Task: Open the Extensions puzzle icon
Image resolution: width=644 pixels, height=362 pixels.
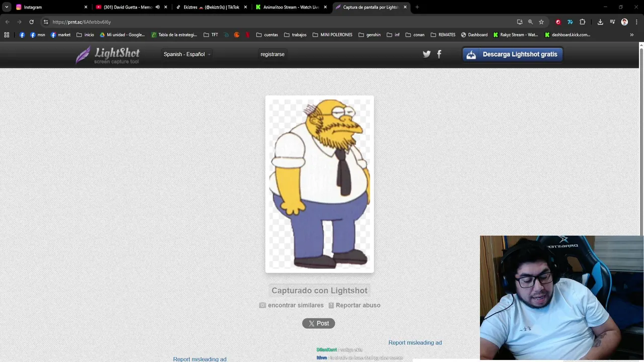Action: click(x=583, y=22)
